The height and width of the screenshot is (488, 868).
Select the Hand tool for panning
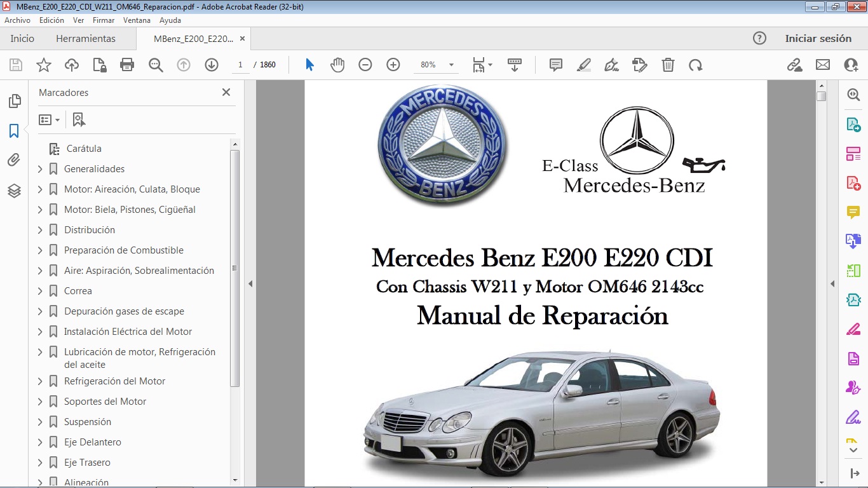pyautogui.click(x=337, y=64)
